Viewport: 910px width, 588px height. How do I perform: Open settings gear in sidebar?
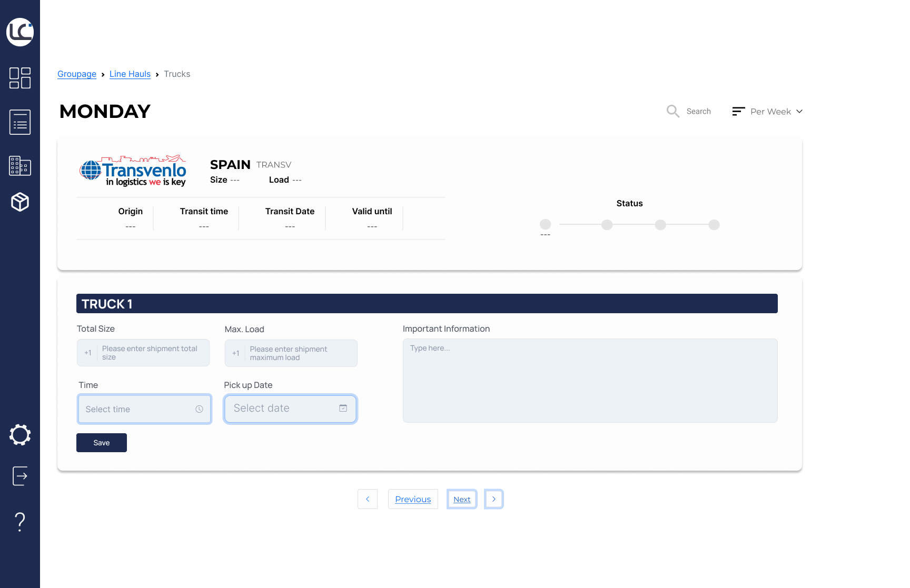pos(20,435)
